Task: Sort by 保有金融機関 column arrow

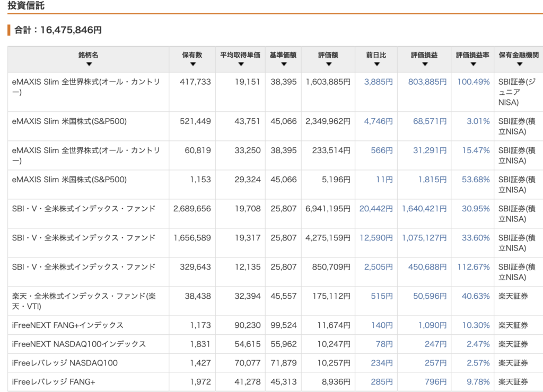Action: 520,64
